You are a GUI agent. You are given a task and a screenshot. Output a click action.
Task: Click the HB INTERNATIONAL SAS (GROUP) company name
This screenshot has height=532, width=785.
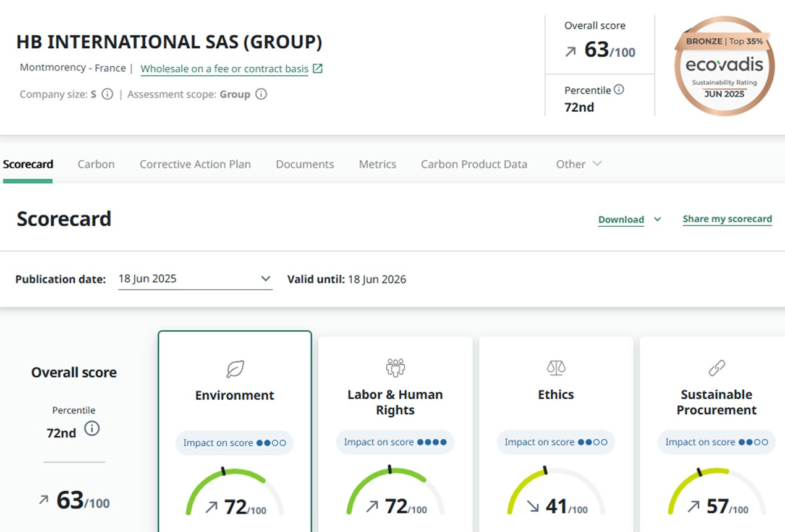169,43
